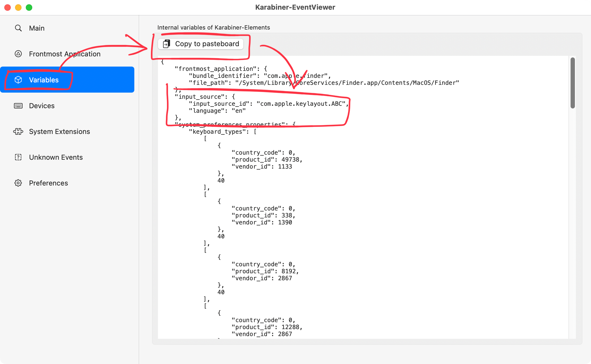Click the "product_id": 338 line
Screen dimensions: 591x364
[x=264, y=215]
